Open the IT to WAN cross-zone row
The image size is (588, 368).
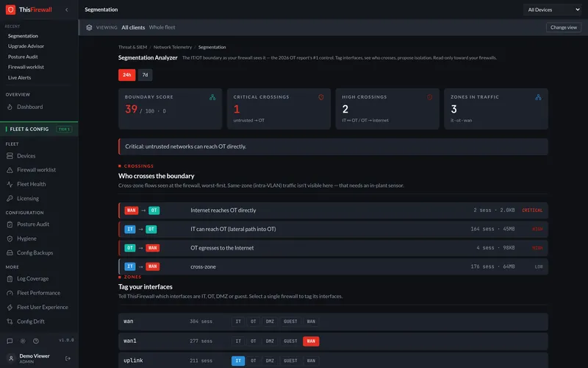pos(333,267)
